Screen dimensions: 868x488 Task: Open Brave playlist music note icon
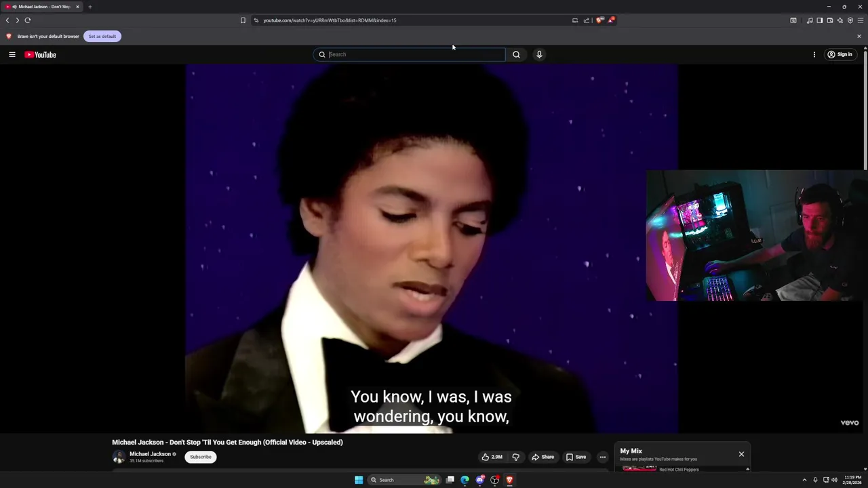[x=810, y=20]
